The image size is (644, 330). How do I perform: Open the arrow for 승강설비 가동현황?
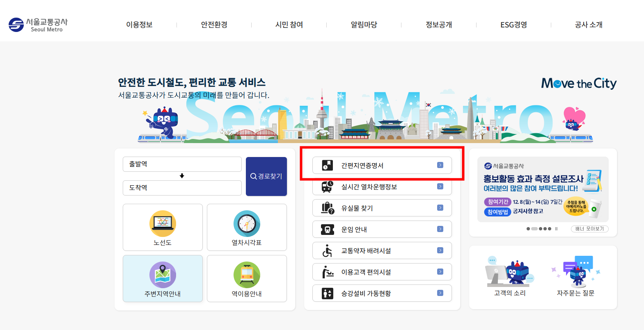tap(440, 293)
